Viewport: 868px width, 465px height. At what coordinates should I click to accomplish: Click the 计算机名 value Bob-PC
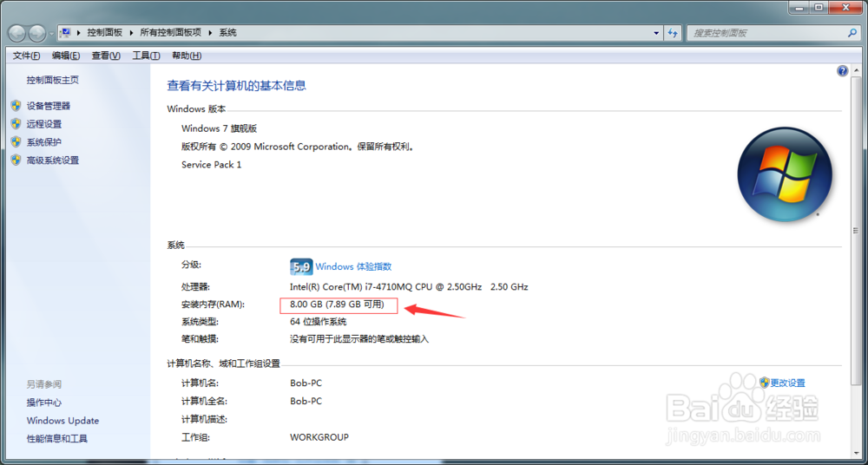click(306, 383)
